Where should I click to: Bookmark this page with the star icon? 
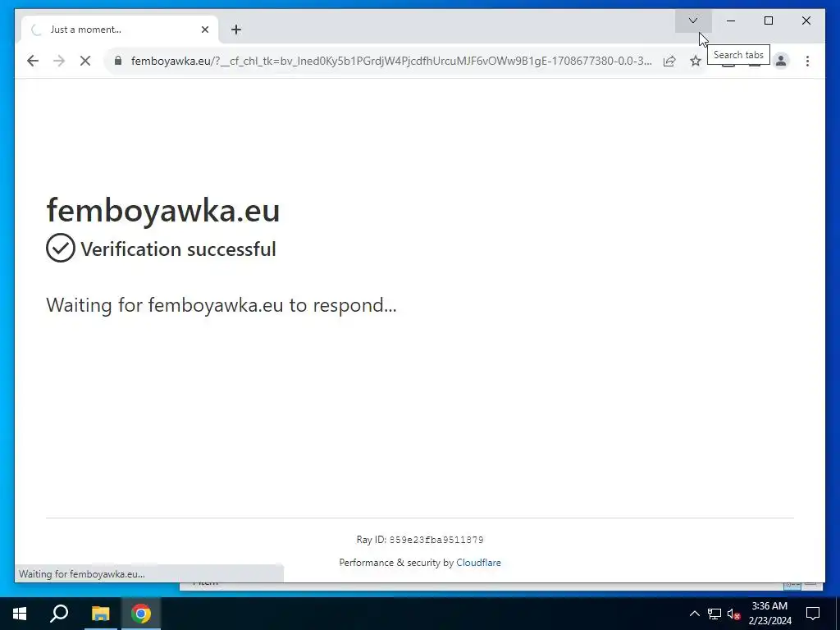point(696,61)
